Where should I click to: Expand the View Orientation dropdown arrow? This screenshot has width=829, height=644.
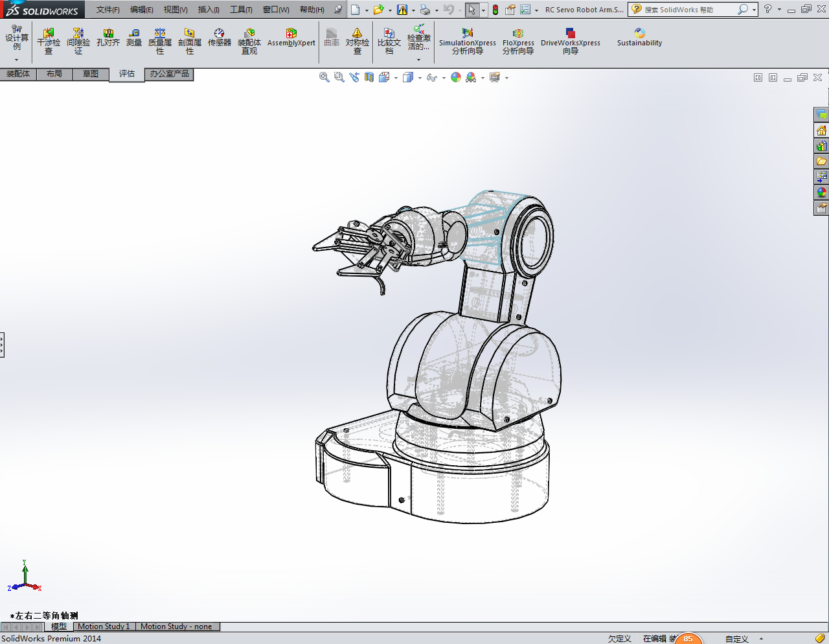[396, 78]
